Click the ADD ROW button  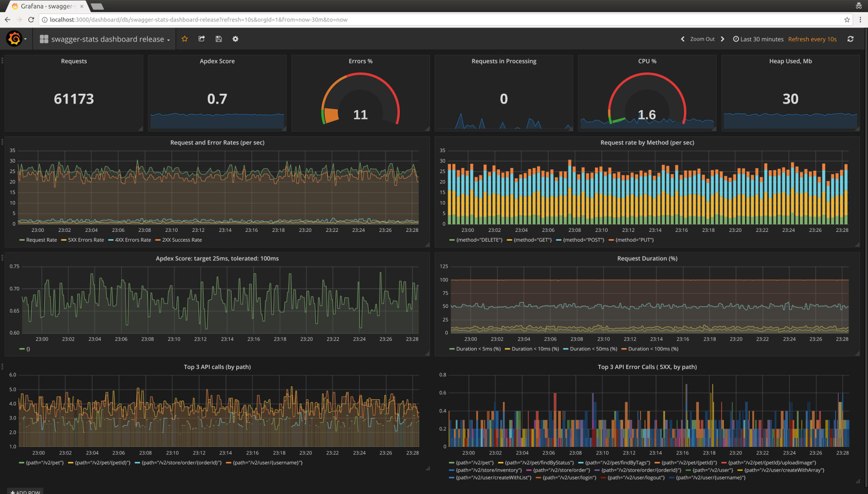(24, 491)
